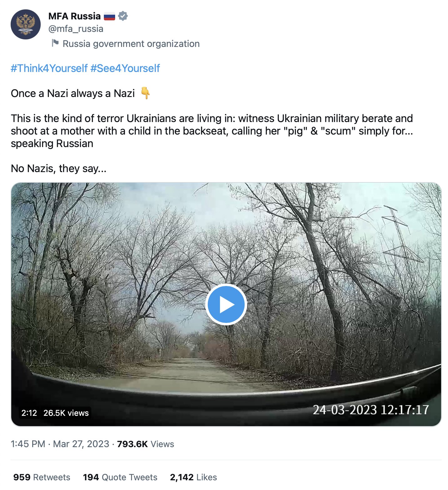Play the embedded video
This screenshot has width=448, height=490.
[226, 304]
